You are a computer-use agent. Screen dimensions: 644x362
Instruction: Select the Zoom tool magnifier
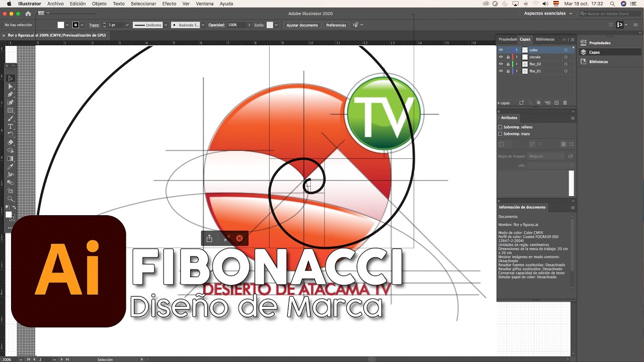pos(11,199)
